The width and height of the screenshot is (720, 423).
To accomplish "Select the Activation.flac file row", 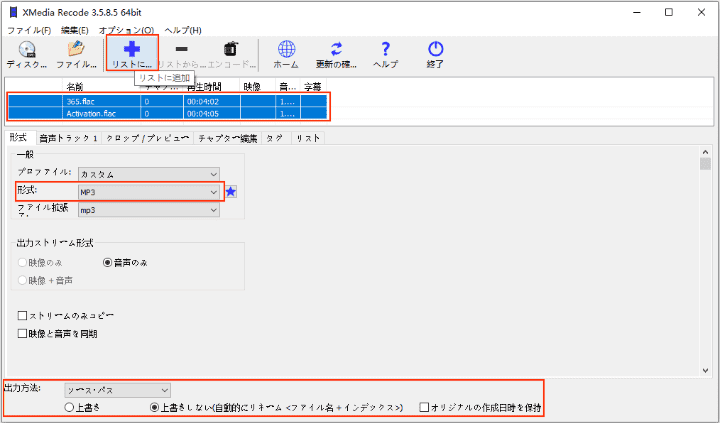I will pos(168,113).
